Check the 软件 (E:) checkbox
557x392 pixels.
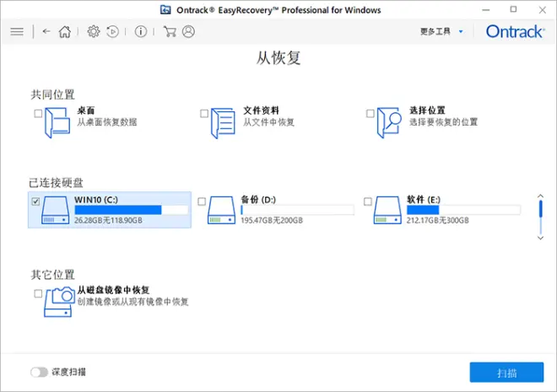point(368,201)
